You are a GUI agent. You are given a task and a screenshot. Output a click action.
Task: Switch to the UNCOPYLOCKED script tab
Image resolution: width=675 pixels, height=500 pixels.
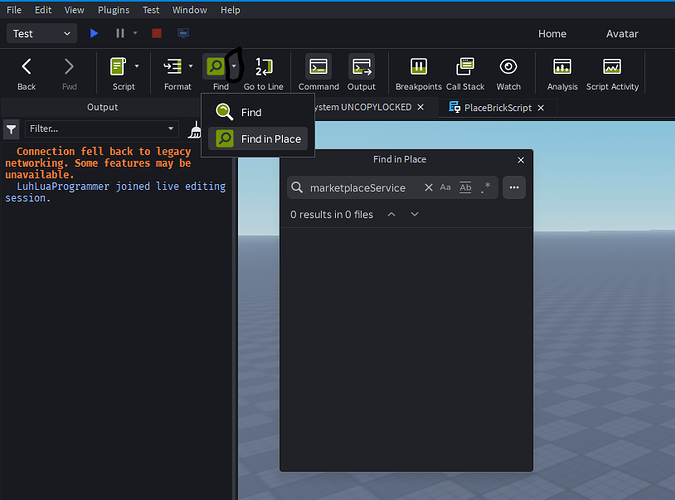coord(362,107)
